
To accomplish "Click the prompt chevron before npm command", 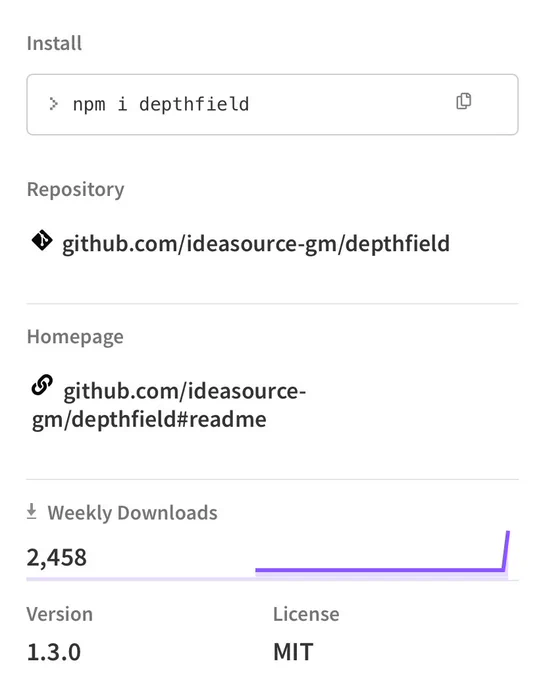I will click(53, 104).
